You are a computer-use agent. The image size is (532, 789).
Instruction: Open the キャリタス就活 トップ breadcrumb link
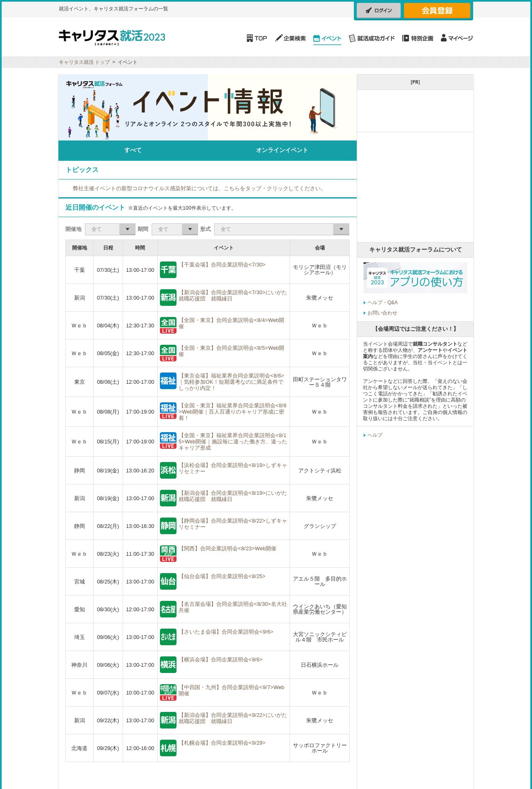pyautogui.click(x=84, y=62)
